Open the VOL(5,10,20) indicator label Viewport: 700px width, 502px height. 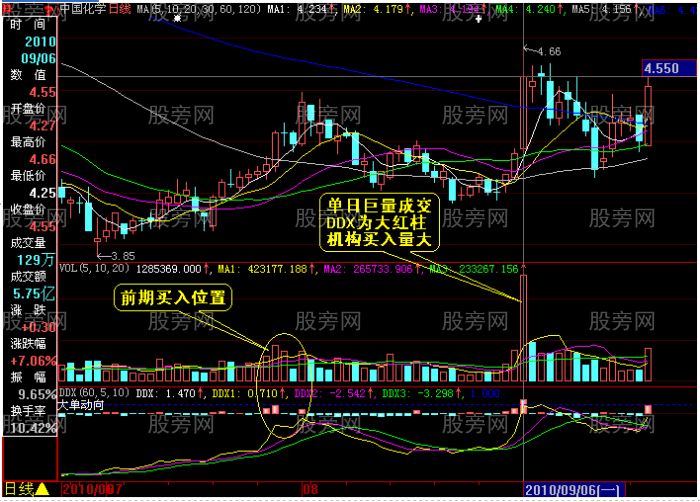pyautogui.click(x=94, y=268)
